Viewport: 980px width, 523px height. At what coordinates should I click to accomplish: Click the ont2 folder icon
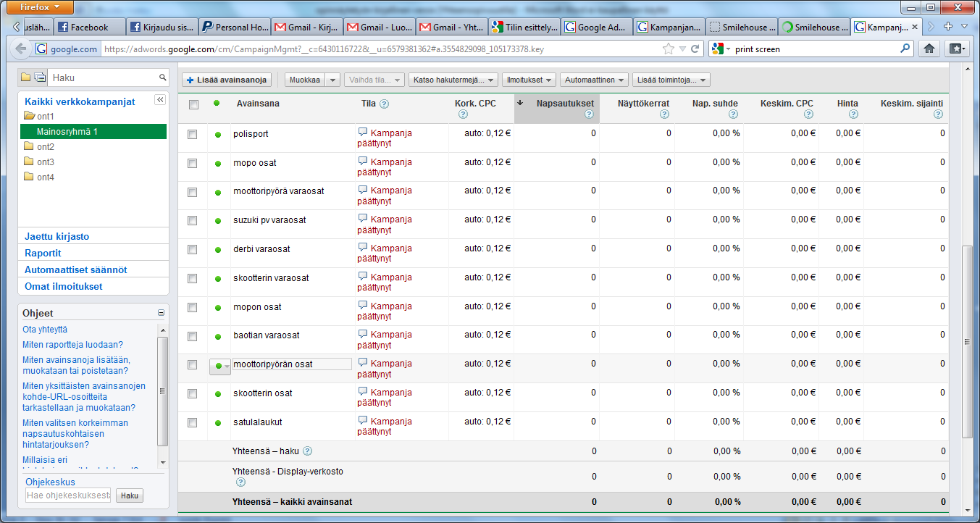coord(29,146)
